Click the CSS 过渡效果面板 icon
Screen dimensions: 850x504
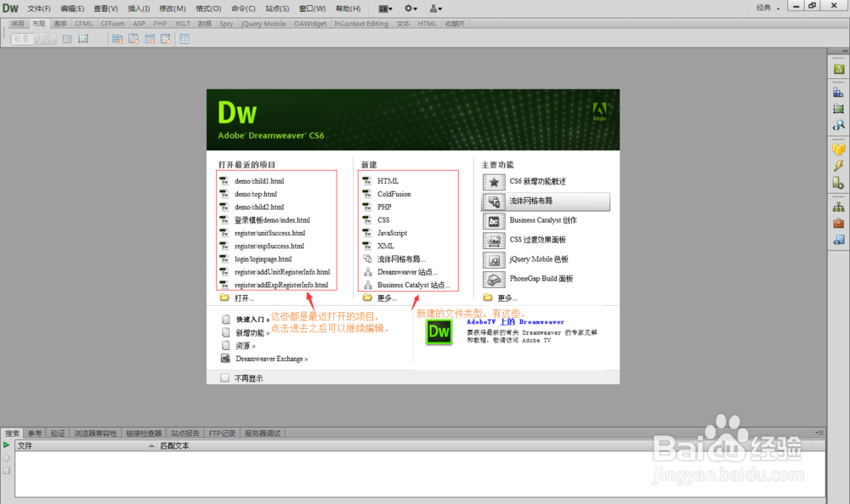click(494, 241)
